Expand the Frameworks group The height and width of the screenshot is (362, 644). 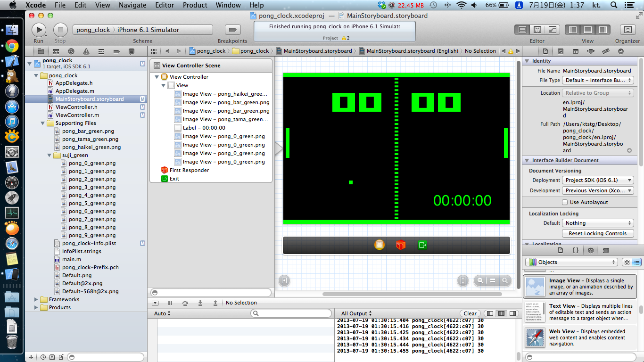coord(36,299)
